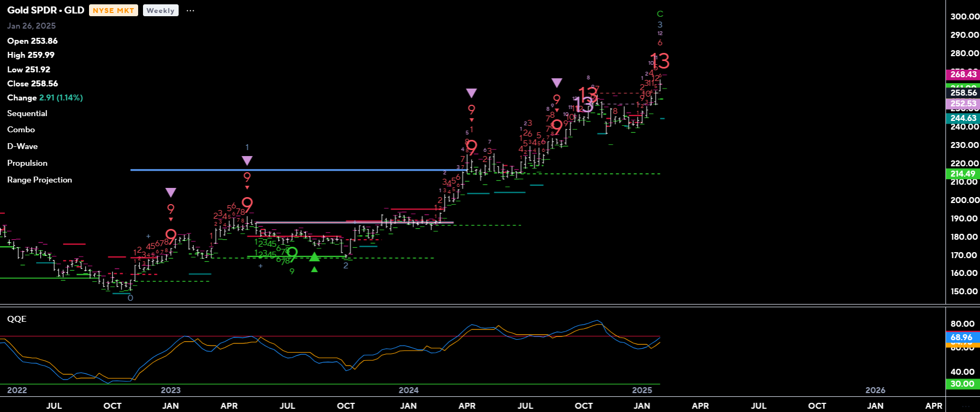This screenshot has width=980, height=412.
Task: Click the large green up triangle marker
Action: pos(315,256)
